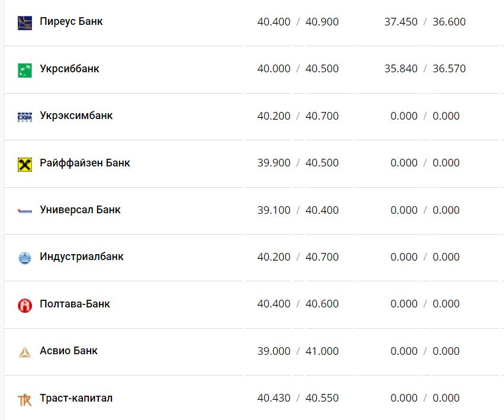The width and height of the screenshot is (504, 420).
Task: Select Индустриалбанк name in the list
Action: click(x=82, y=257)
